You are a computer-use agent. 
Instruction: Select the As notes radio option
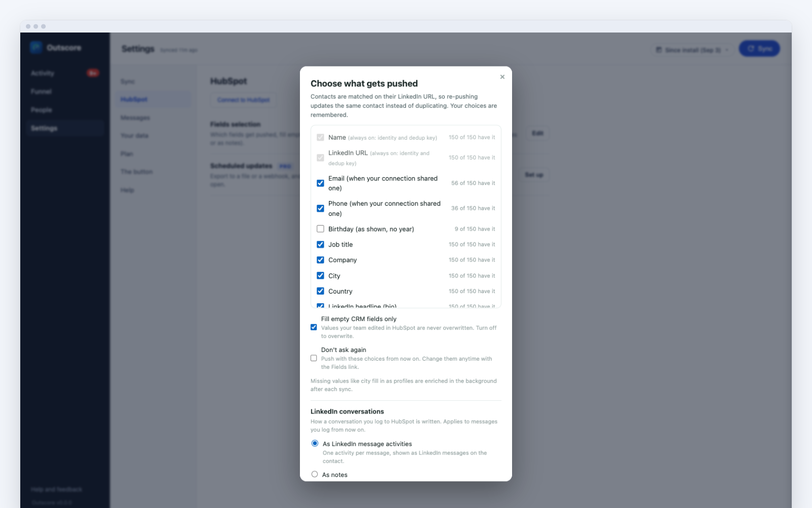[x=315, y=474]
